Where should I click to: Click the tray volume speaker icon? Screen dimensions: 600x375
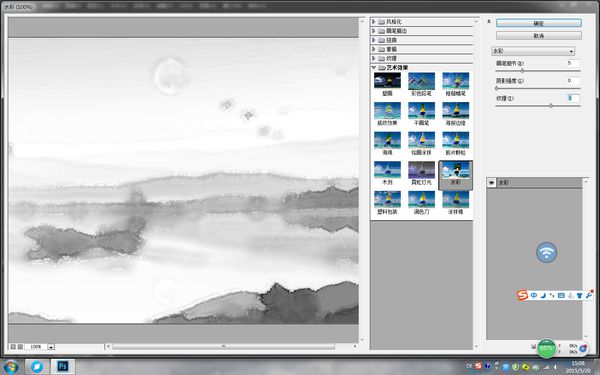(555, 367)
